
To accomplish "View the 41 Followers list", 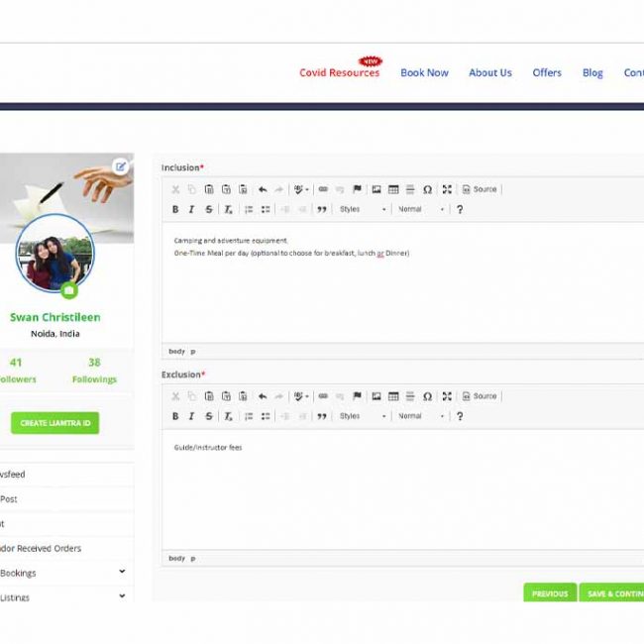I will coord(17,371).
